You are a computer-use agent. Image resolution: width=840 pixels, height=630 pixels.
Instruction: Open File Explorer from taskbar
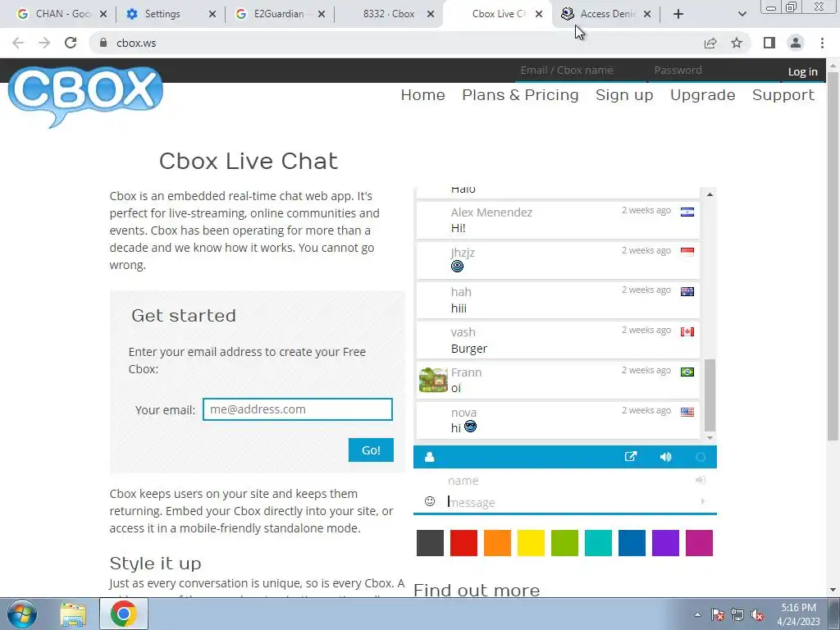[x=73, y=614]
